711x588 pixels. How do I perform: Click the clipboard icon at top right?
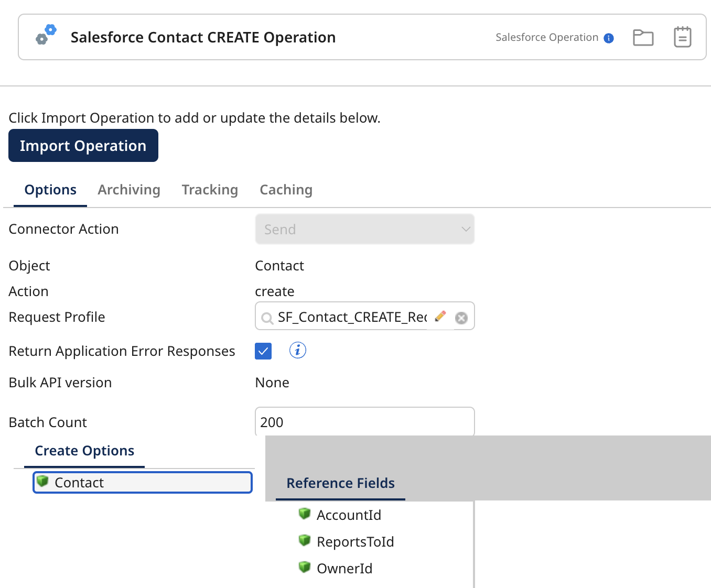[682, 36]
